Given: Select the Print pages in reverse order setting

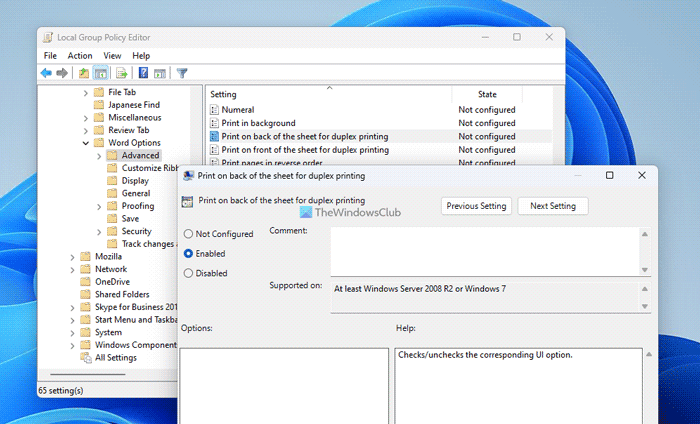Looking at the screenshot, I should (272, 163).
